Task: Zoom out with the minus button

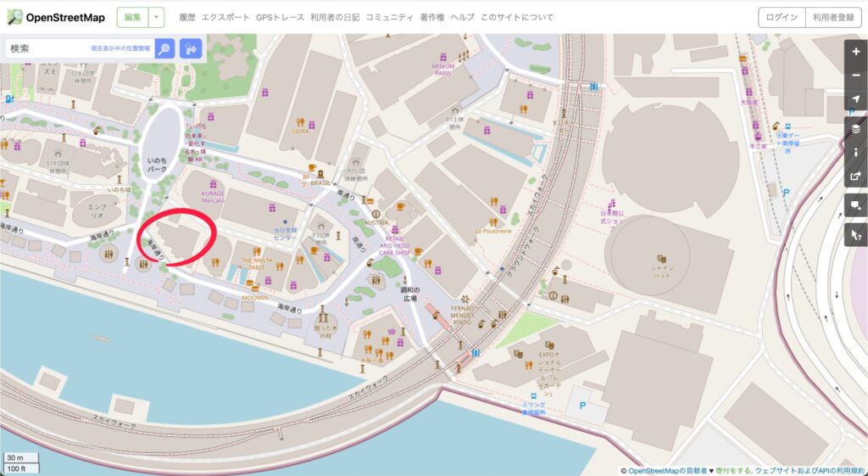Action: tap(856, 75)
